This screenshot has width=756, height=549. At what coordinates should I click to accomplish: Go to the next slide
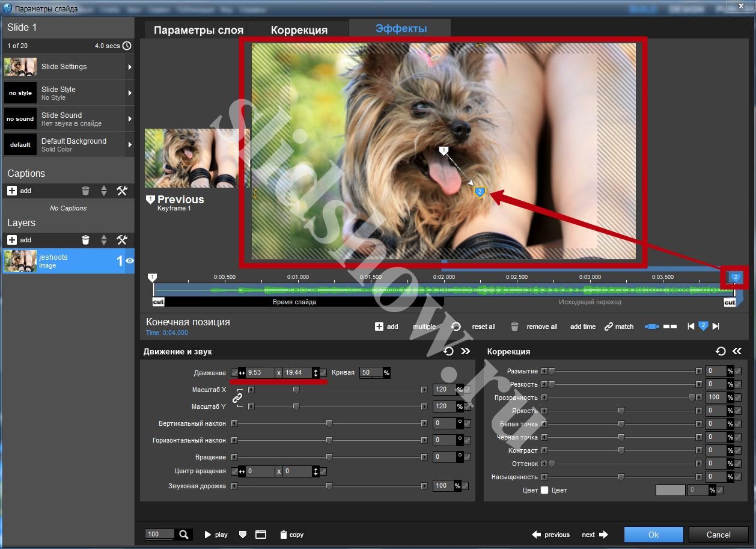pos(594,535)
